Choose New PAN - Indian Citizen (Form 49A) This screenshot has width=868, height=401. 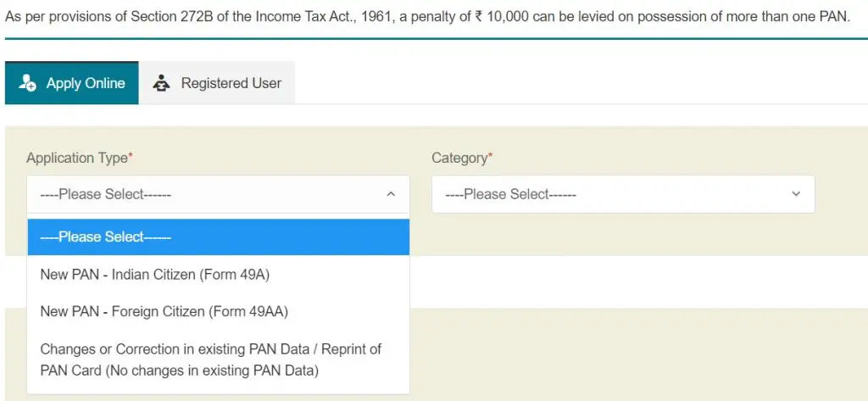pos(218,275)
